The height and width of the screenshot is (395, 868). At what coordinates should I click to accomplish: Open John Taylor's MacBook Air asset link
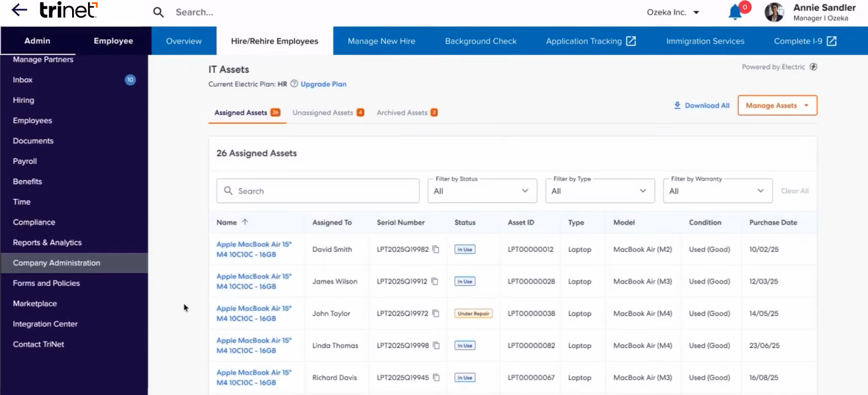tap(254, 313)
